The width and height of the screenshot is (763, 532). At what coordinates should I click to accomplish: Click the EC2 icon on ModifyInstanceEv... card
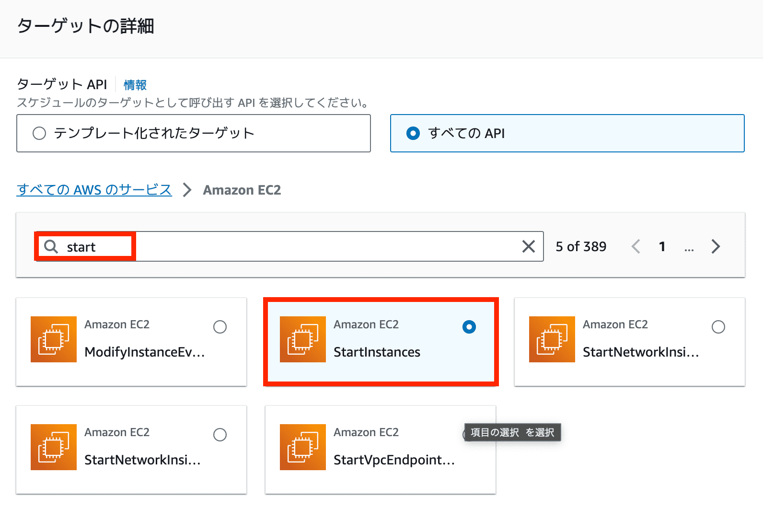coord(54,339)
